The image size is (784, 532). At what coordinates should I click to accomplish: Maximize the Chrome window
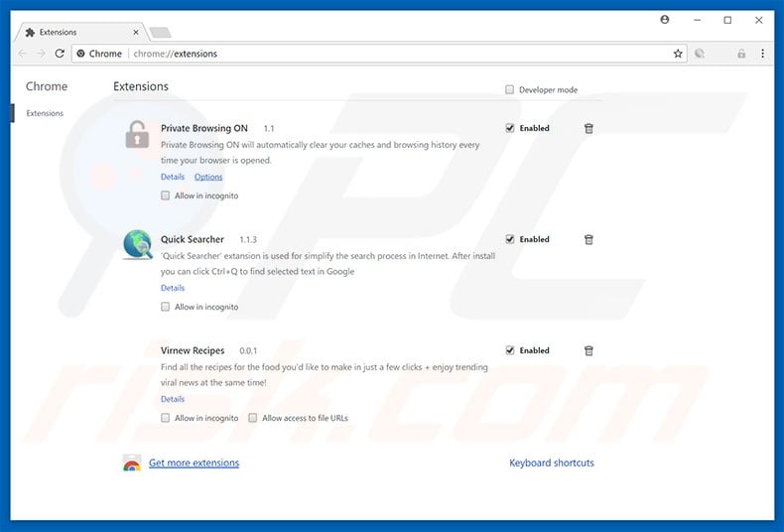click(x=727, y=20)
